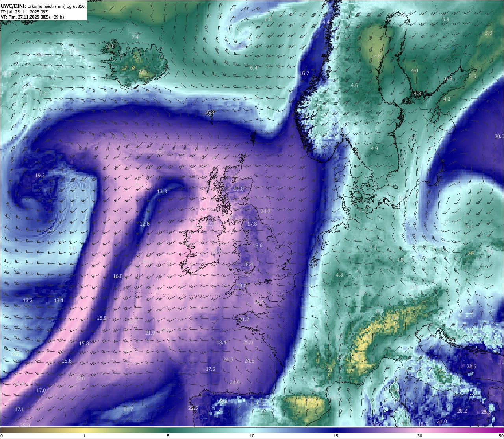Click the 6.6 value over eastern Europe
The width and height of the screenshot is (504, 439).
click(470, 227)
